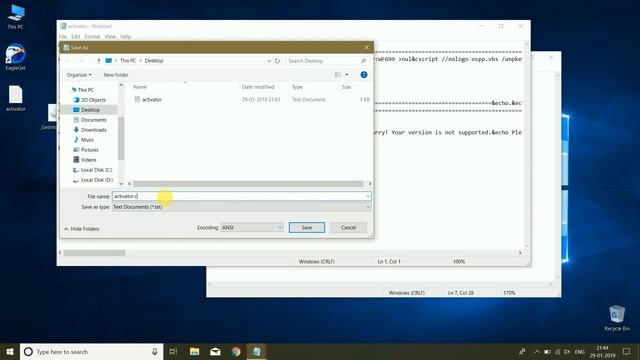Open the Help menu in Notepad

pyautogui.click(x=126, y=37)
